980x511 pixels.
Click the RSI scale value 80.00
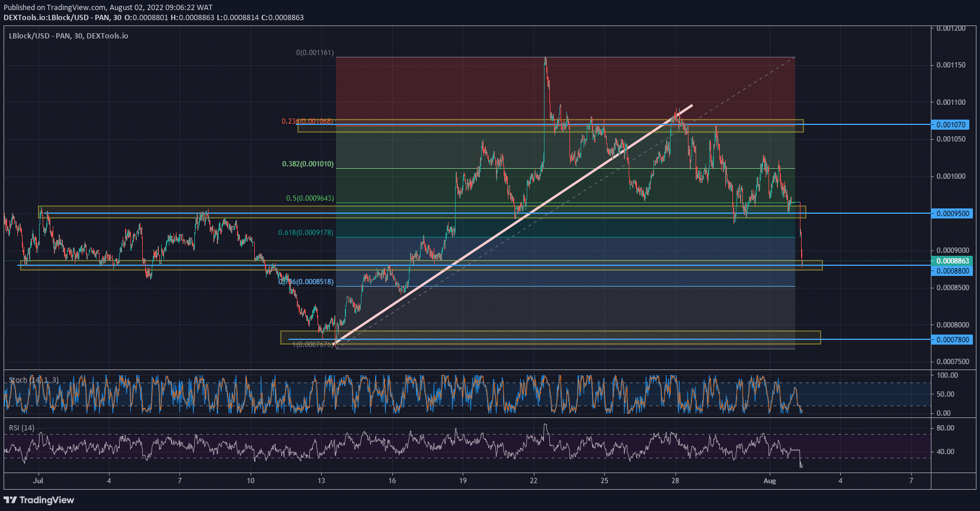[945, 428]
